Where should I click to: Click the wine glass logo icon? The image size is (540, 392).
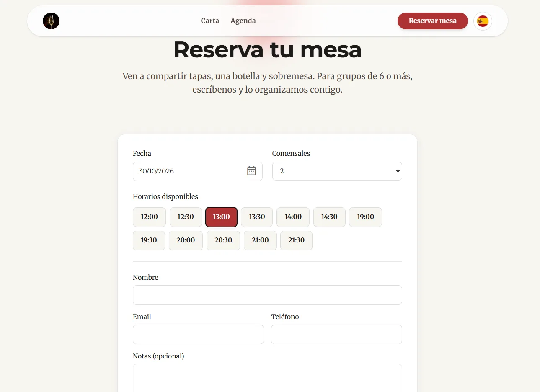[51, 21]
